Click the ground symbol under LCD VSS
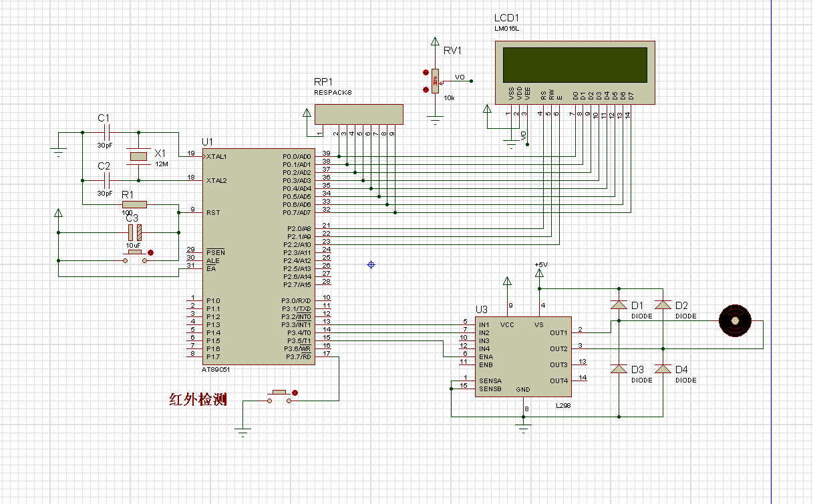 [511, 144]
